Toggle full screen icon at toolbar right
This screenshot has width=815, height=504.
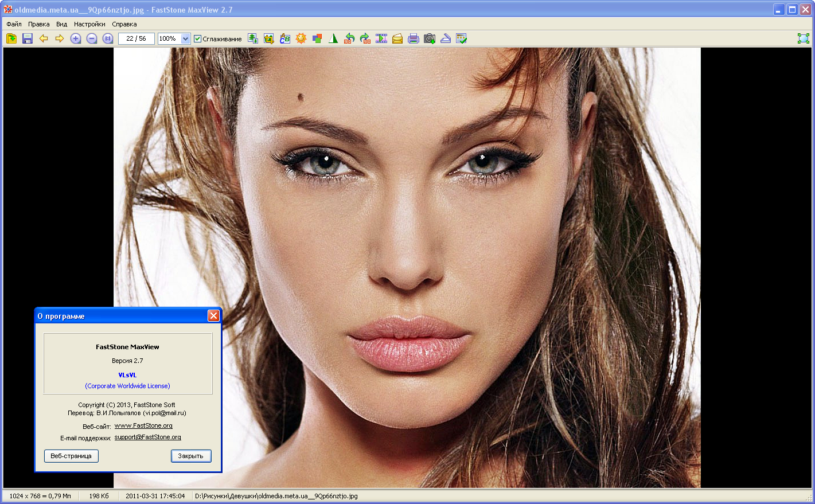click(x=804, y=38)
